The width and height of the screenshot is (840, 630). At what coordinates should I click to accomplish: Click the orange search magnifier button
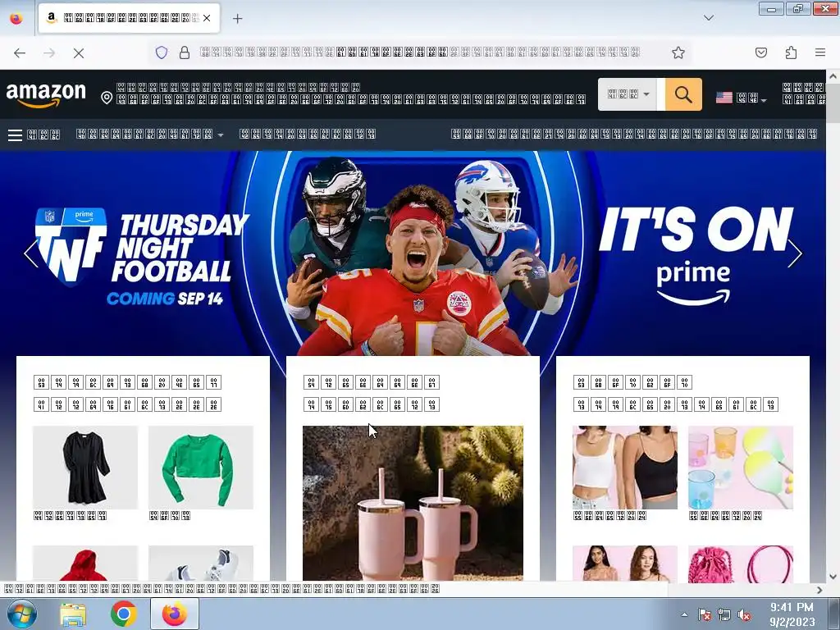683,94
